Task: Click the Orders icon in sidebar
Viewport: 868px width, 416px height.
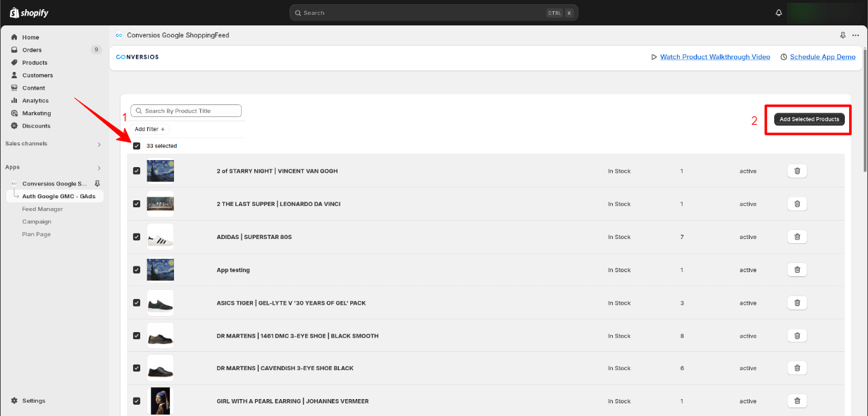Action: pyautogui.click(x=14, y=50)
